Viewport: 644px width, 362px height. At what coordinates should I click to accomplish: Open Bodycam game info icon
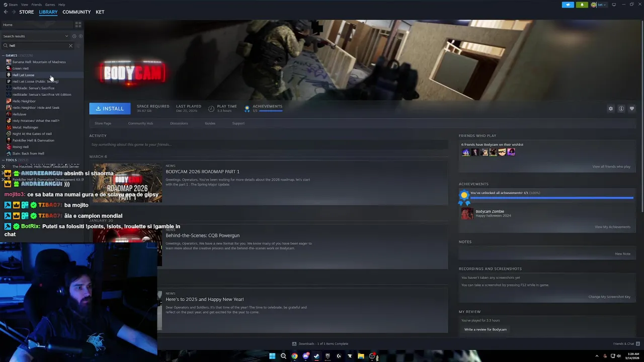(621, 109)
